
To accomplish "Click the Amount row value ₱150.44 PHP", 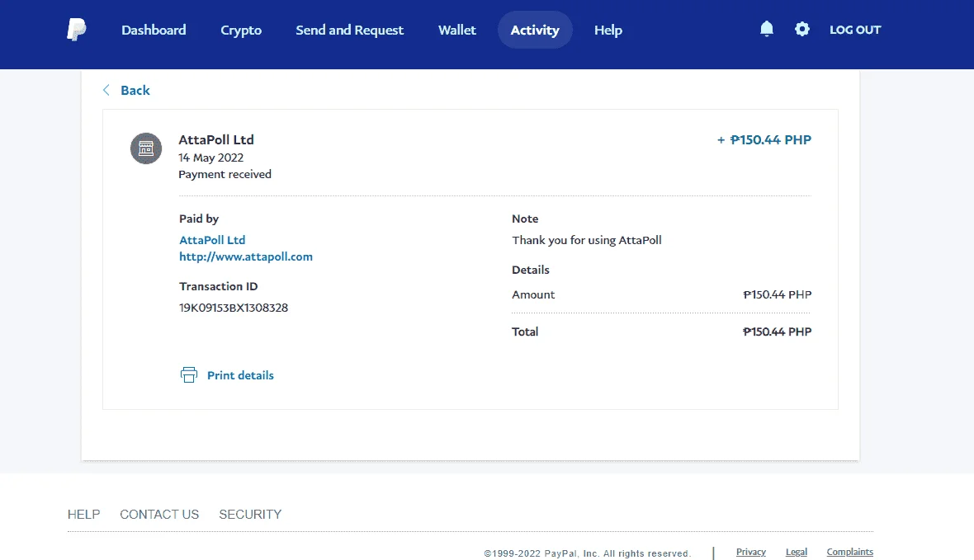I will (777, 294).
